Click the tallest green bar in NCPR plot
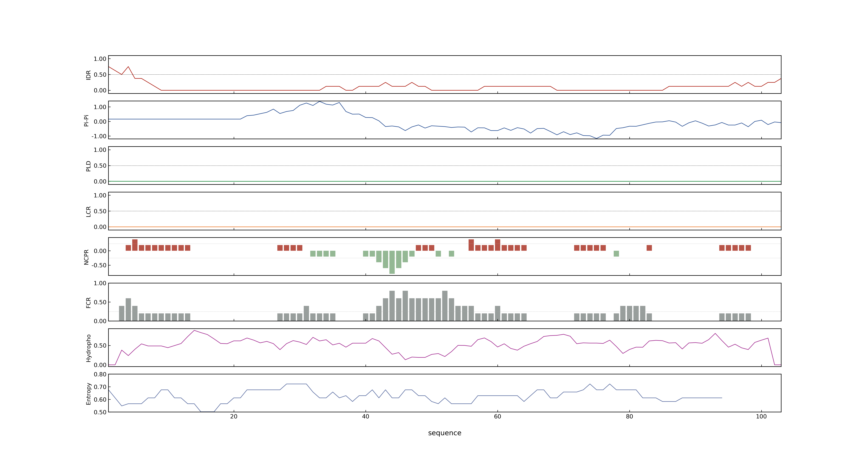The width and height of the screenshot is (868, 463). tap(392, 262)
